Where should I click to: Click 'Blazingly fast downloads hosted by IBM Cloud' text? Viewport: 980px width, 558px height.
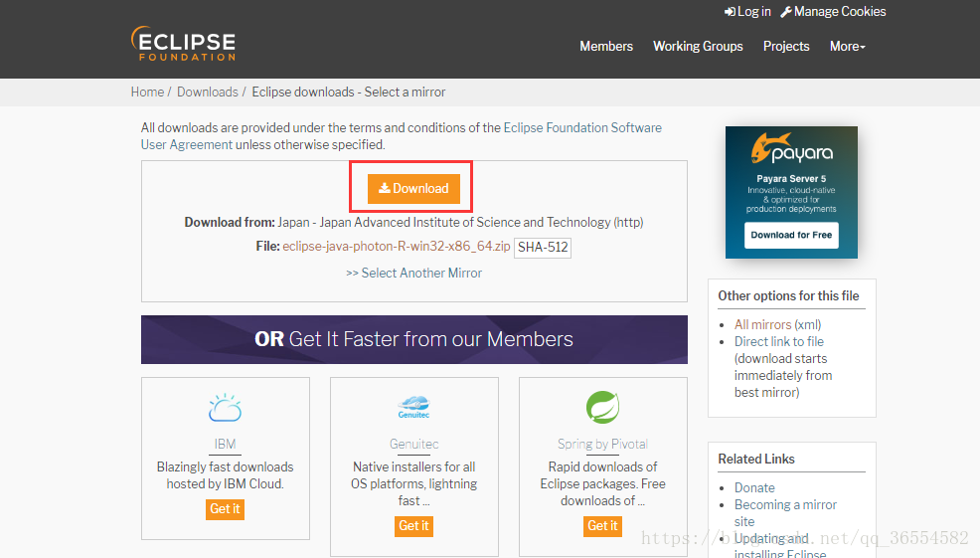pos(225,475)
